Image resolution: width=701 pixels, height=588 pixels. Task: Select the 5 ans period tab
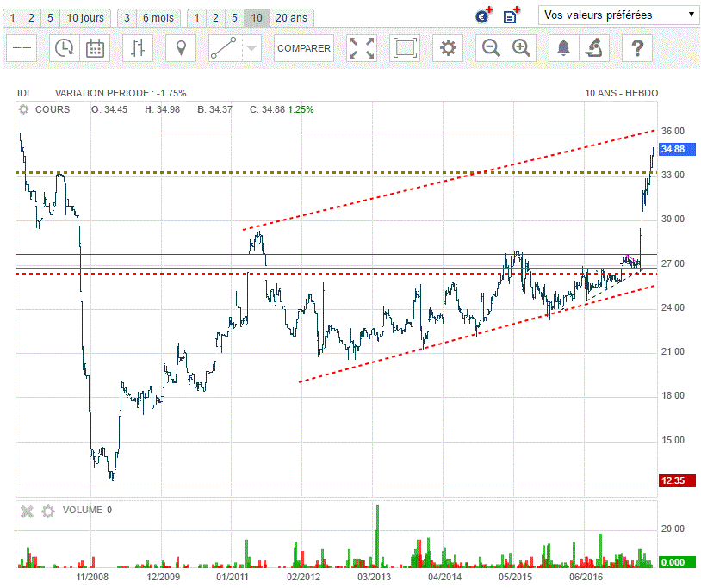tap(234, 18)
